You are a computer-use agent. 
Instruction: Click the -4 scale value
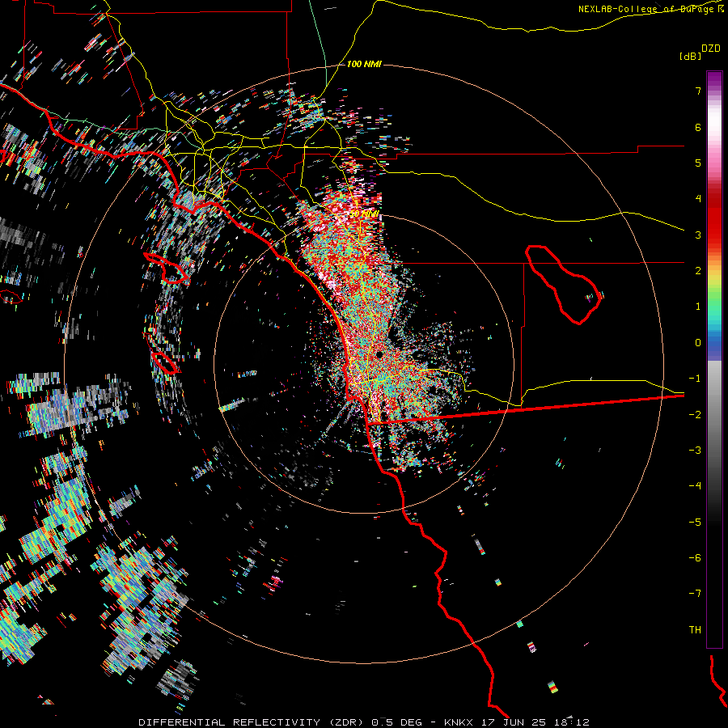tap(695, 486)
